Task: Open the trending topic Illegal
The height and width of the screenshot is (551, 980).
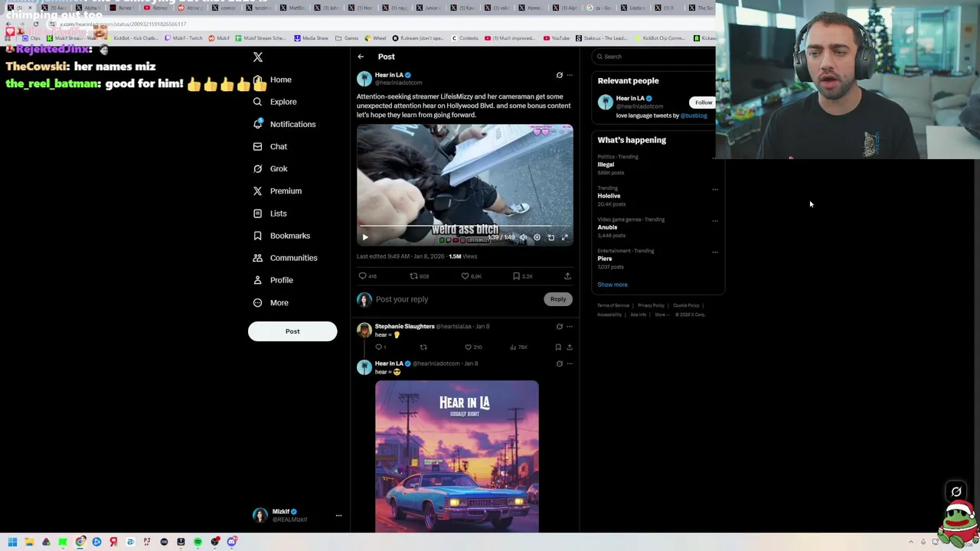Action: [606, 165]
